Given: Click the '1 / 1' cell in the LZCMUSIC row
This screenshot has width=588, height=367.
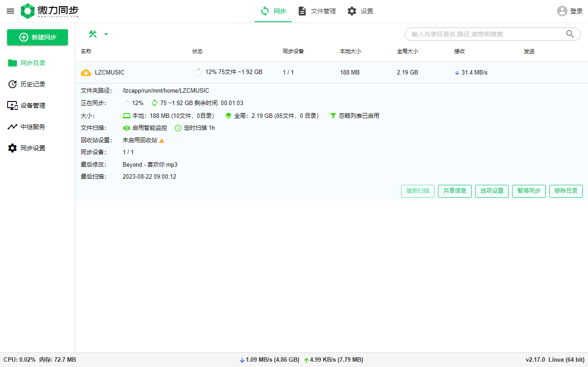Looking at the screenshot, I should (288, 73).
